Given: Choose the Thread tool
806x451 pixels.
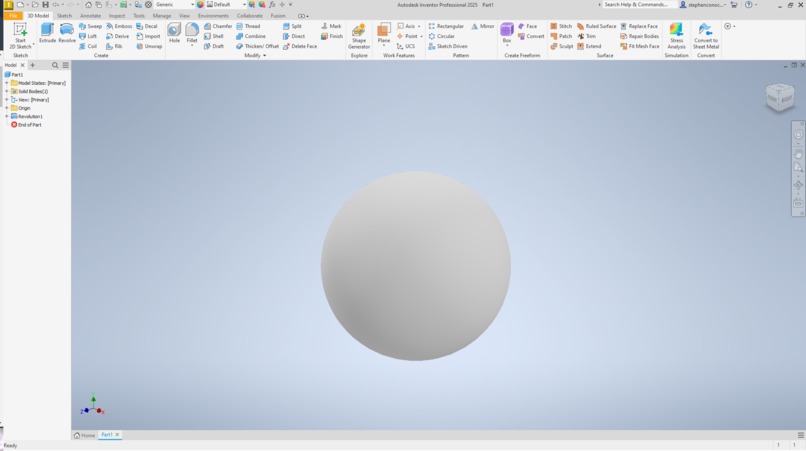Looking at the screenshot, I should (x=248, y=26).
